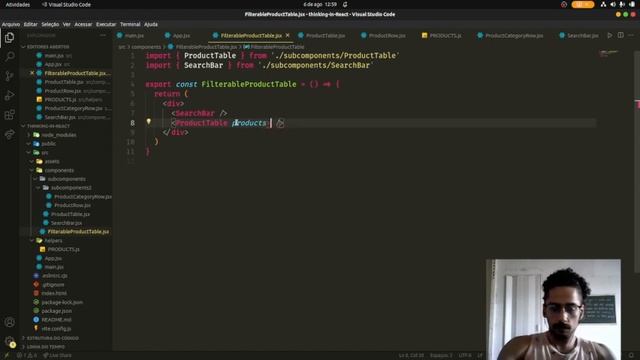The width and height of the screenshot is (640, 360).
Task: Open Source Control view in activity bar
Action: tap(9, 76)
